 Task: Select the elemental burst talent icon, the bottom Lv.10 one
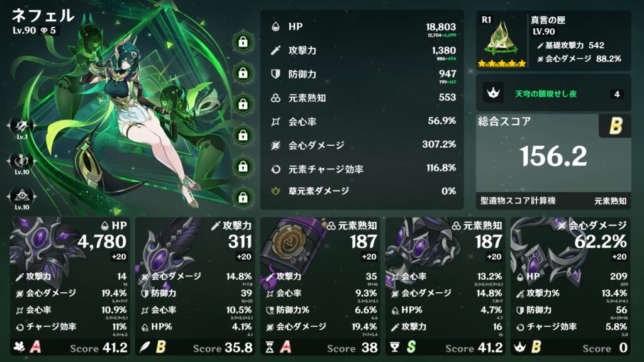22,196
